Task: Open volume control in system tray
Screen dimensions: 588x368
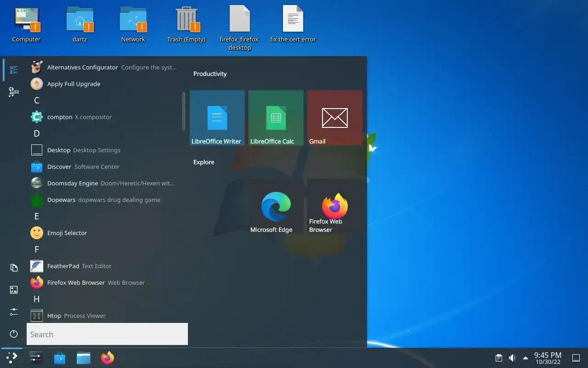Action: coord(512,358)
